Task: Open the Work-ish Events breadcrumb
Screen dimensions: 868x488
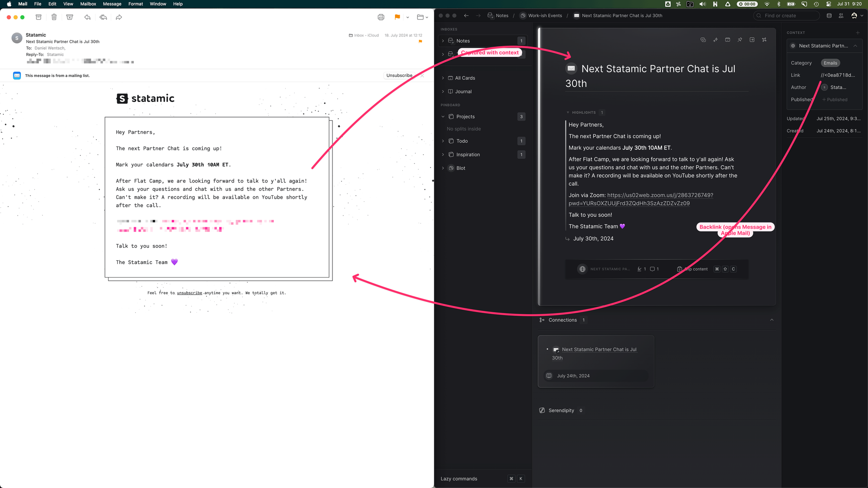Action: [x=545, y=15]
